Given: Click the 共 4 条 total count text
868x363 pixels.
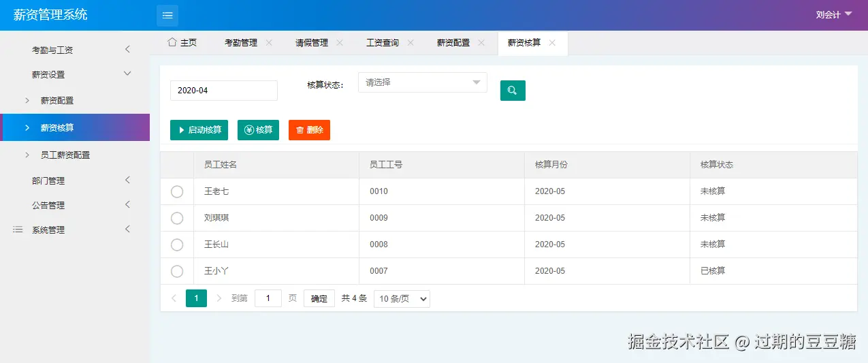Looking at the screenshot, I should pos(354,298).
